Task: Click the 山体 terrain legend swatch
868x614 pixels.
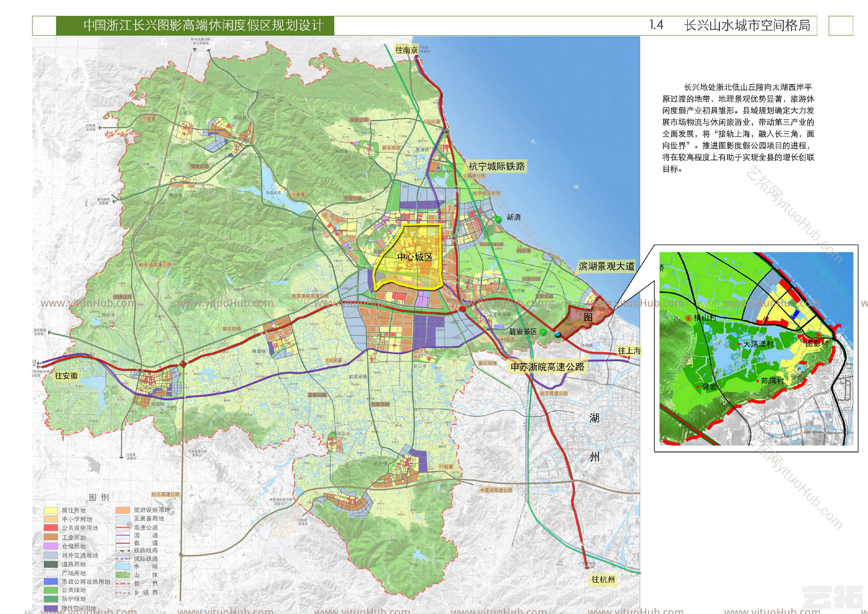Action: point(123,575)
